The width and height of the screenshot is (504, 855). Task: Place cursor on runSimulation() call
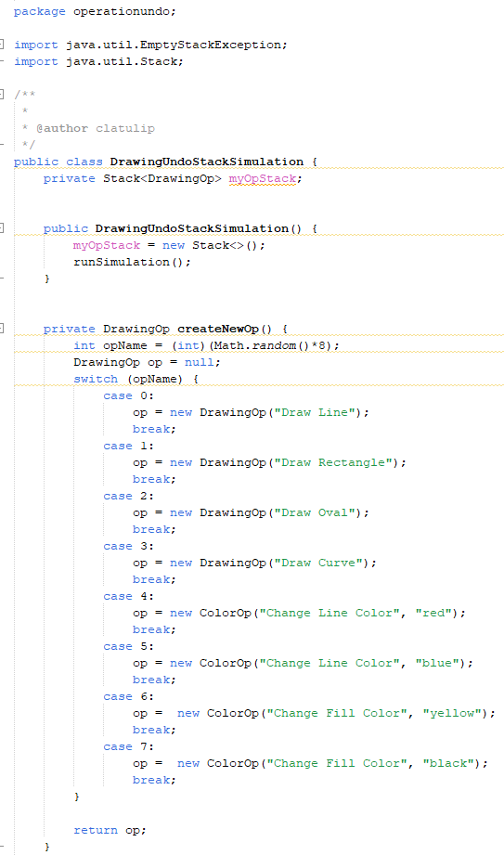point(132,263)
